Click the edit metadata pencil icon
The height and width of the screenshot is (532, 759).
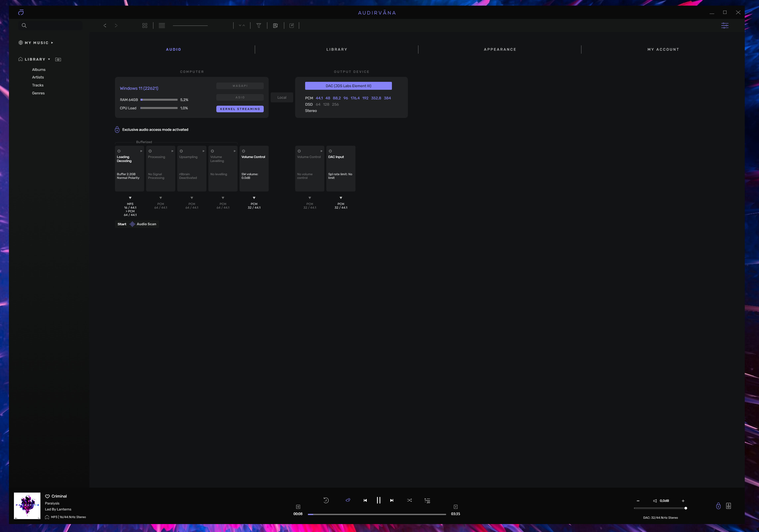pyautogui.click(x=292, y=26)
